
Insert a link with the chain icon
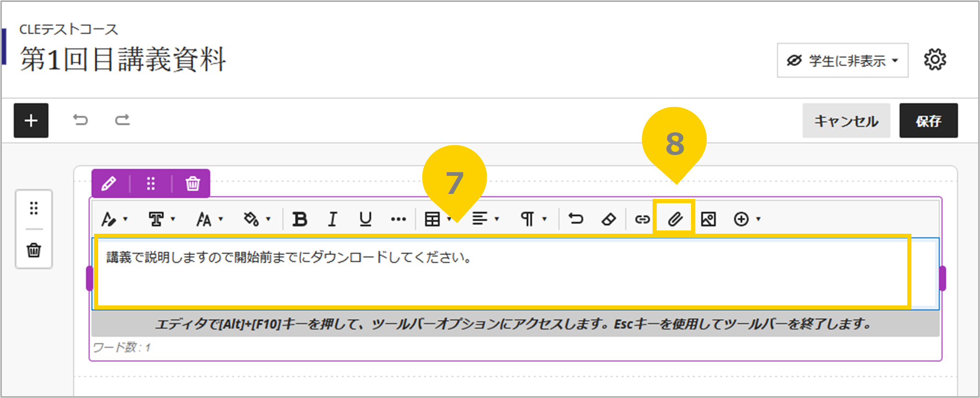pos(642,219)
